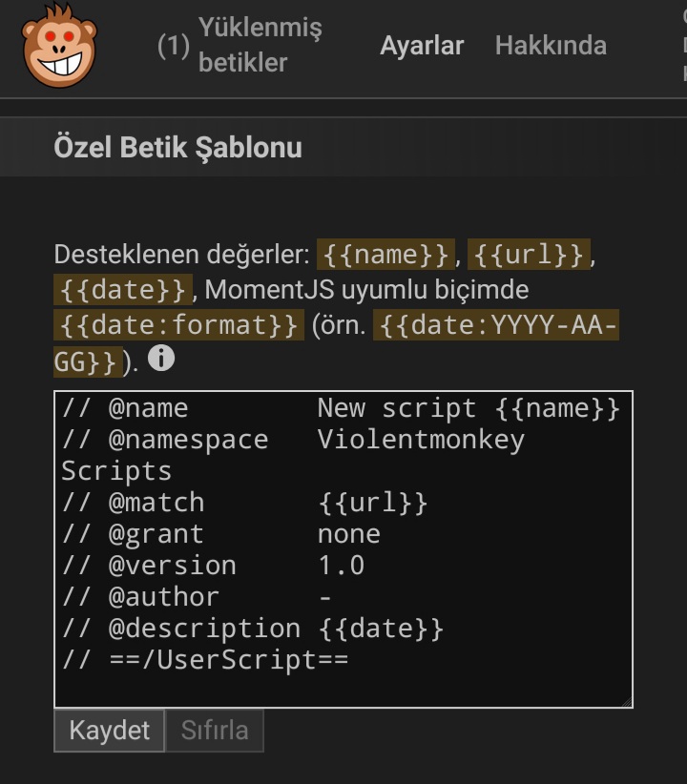Click the {{url}} placeholder in supported values
The width and height of the screenshot is (687, 784).
point(530,255)
